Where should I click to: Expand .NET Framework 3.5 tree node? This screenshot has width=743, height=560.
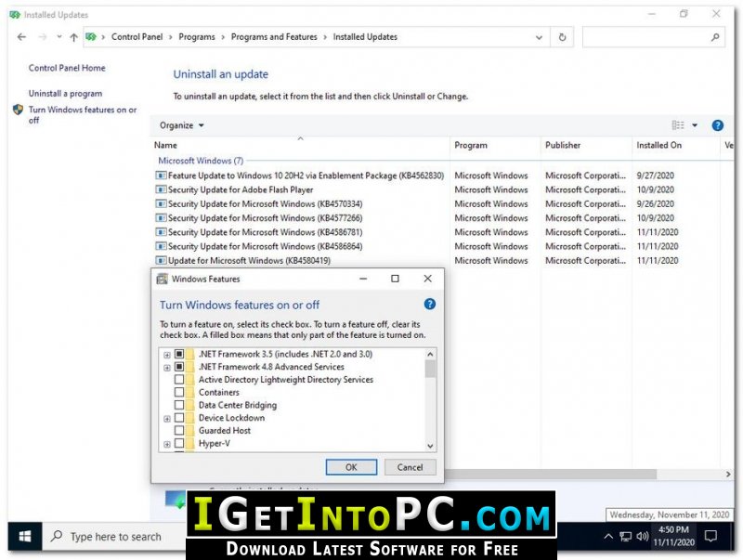tap(167, 355)
